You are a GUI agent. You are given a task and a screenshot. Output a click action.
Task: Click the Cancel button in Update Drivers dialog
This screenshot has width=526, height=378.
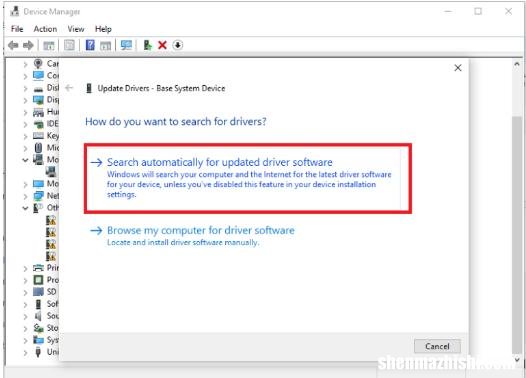(437, 346)
